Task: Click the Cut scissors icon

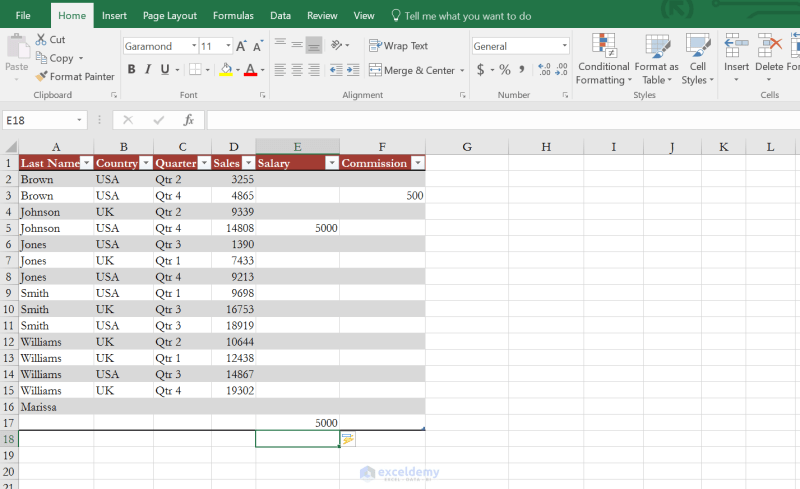Action: point(41,39)
